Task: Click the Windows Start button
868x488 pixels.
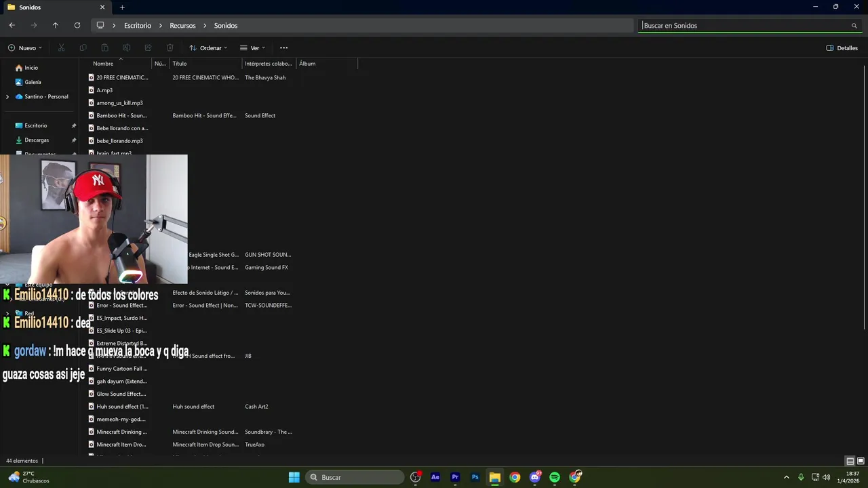Action: pos(294,477)
